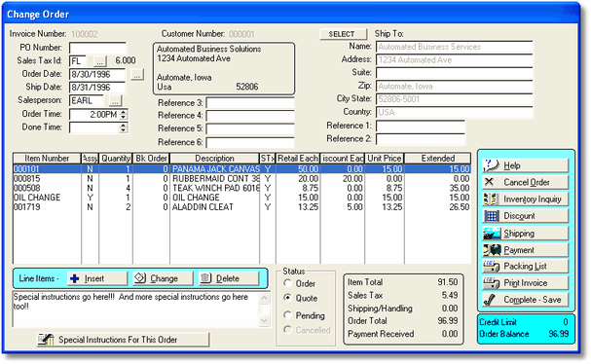The width and height of the screenshot is (591, 364).
Task: Click the Cancel Order X icon
Action: [x=489, y=182]
